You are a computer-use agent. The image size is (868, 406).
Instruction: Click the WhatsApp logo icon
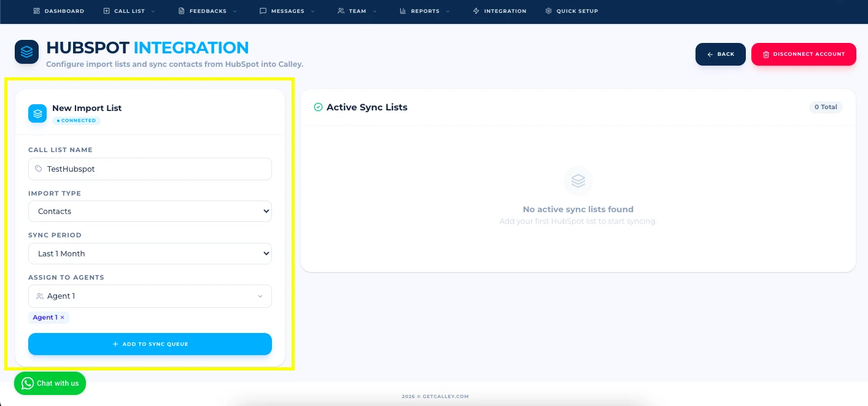coord(27,383)
